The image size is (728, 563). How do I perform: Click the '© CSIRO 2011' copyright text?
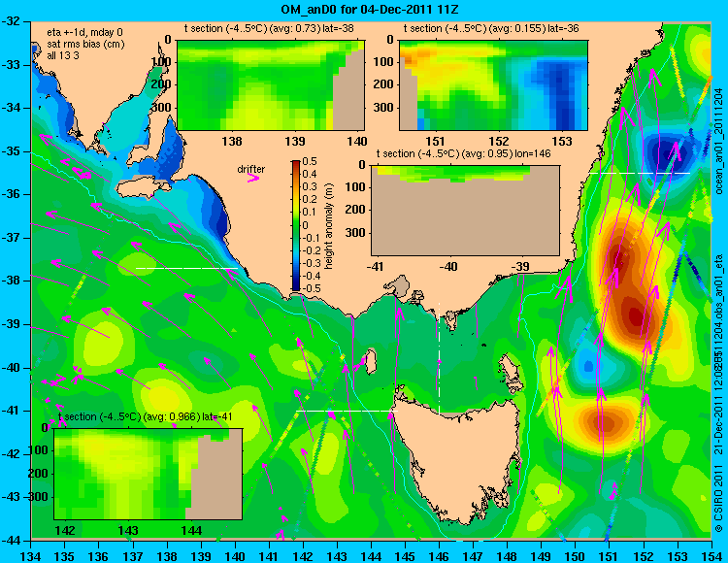click(718, 499)
